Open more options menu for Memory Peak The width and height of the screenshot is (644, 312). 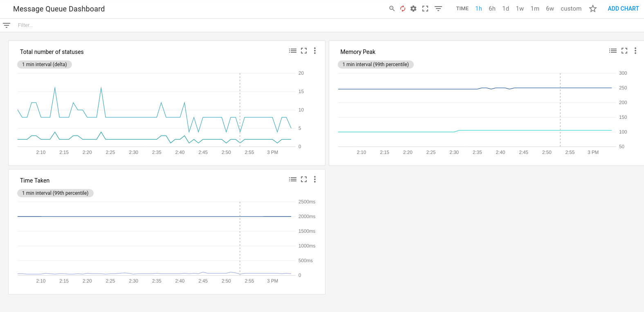[x=635, y=51]
